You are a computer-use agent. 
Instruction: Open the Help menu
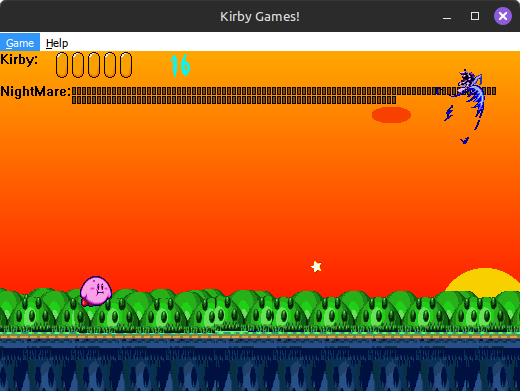click(x=57, y=43)
